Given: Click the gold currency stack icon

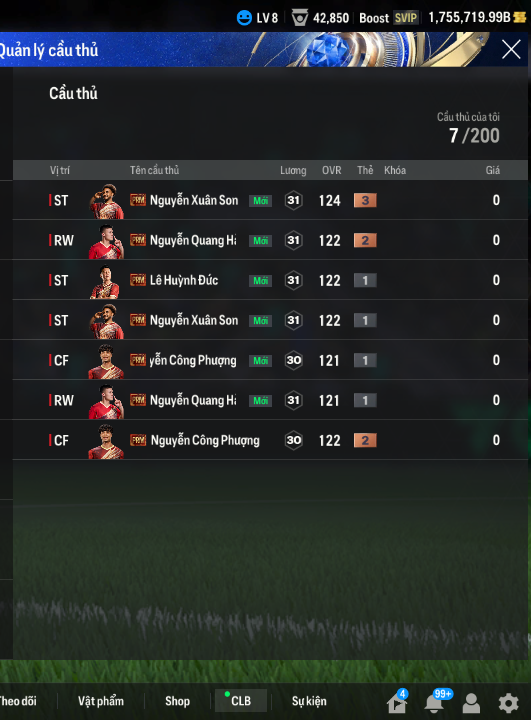Looking at the screenshot, I should pos(520,17).
